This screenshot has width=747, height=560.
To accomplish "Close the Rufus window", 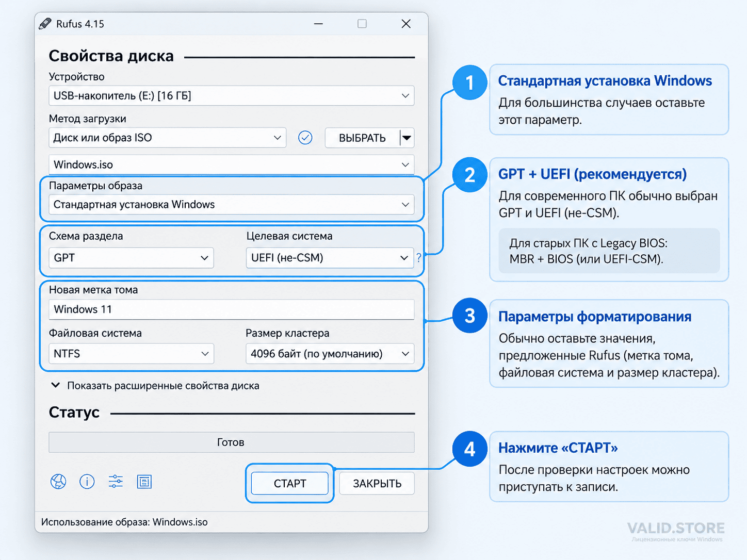I will click(x=406, y=24).
